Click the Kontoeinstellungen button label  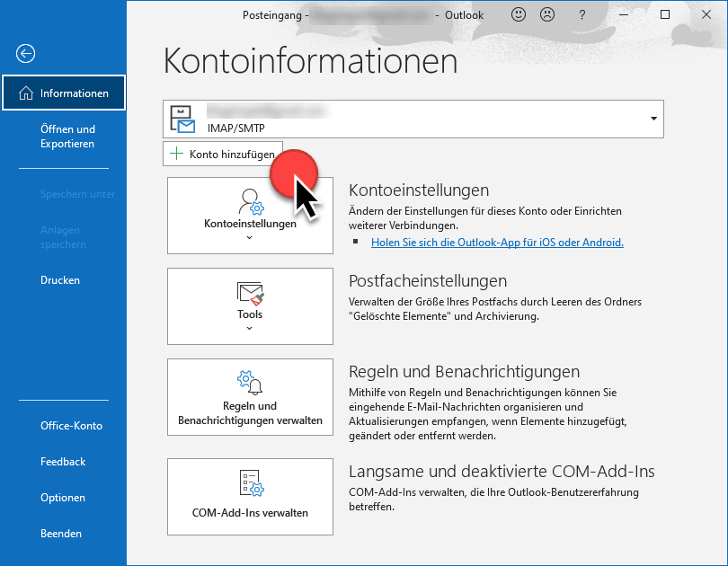(250, 224)
